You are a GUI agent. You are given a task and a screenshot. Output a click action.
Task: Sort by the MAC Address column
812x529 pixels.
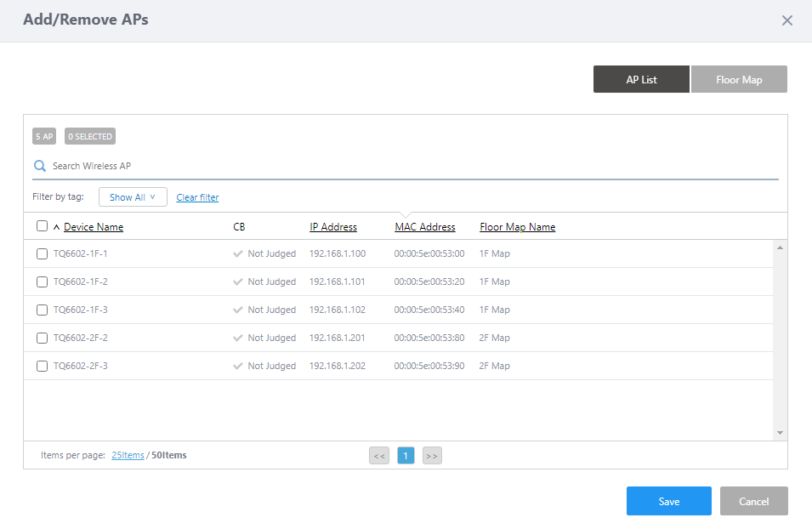click(x=425, y=227)
